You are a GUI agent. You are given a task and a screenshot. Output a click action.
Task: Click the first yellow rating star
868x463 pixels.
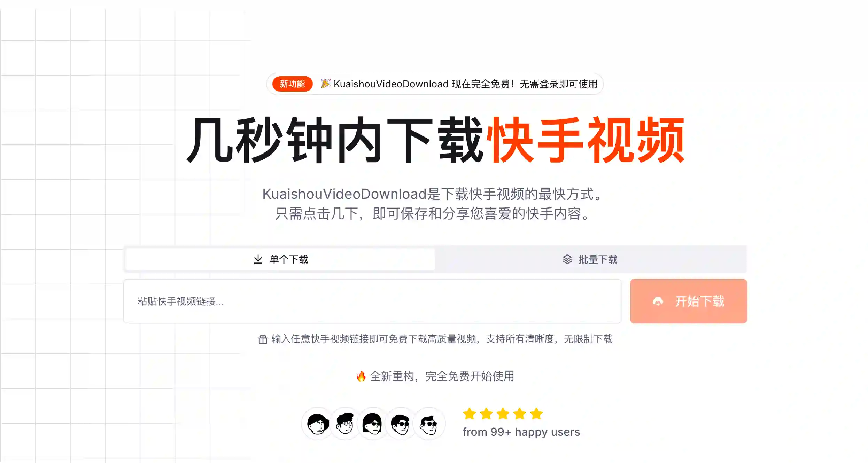click(x=470, y=414)
